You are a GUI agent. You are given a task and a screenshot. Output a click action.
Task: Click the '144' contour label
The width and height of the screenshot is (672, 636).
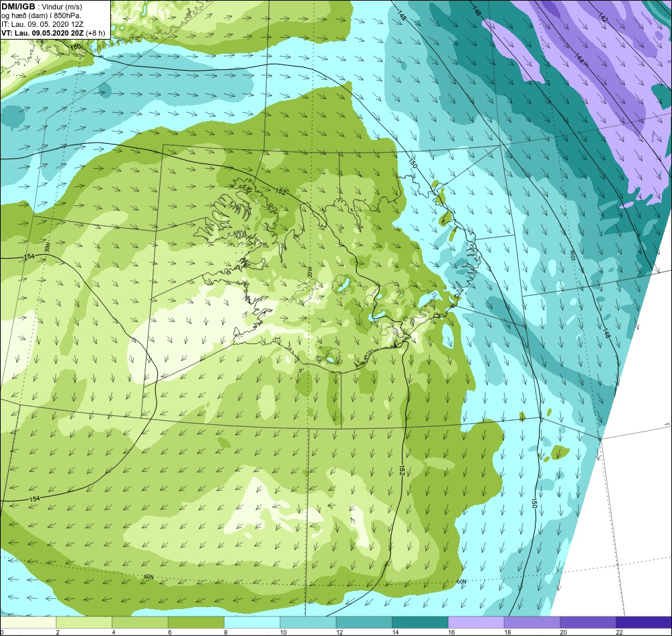pyautogui.click(x=578, y=58)
